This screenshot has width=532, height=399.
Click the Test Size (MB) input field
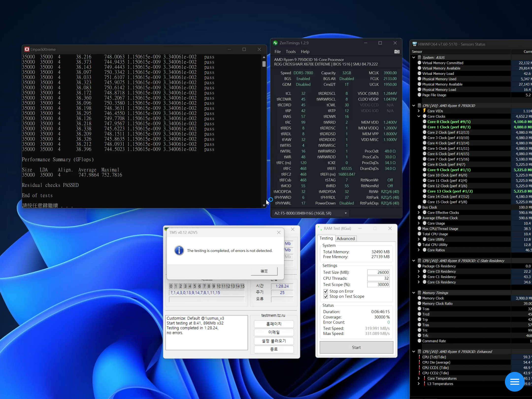tap(378, 272)
